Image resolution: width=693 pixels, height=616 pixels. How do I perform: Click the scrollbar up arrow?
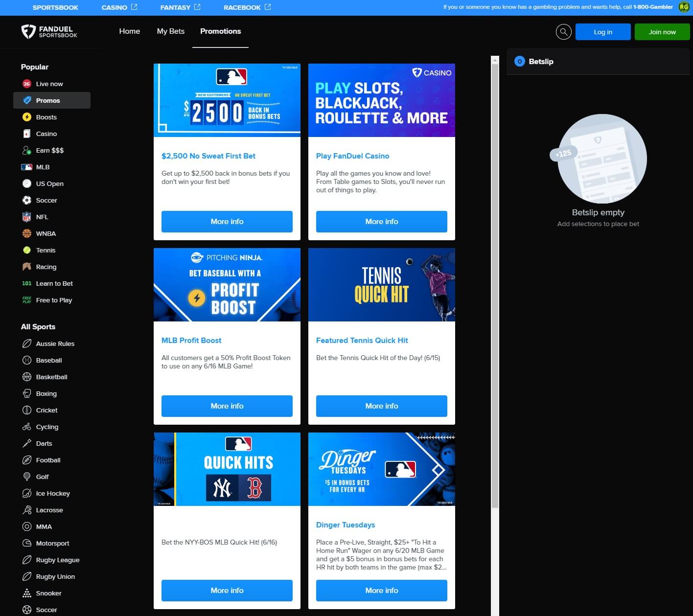pos(495,60)
